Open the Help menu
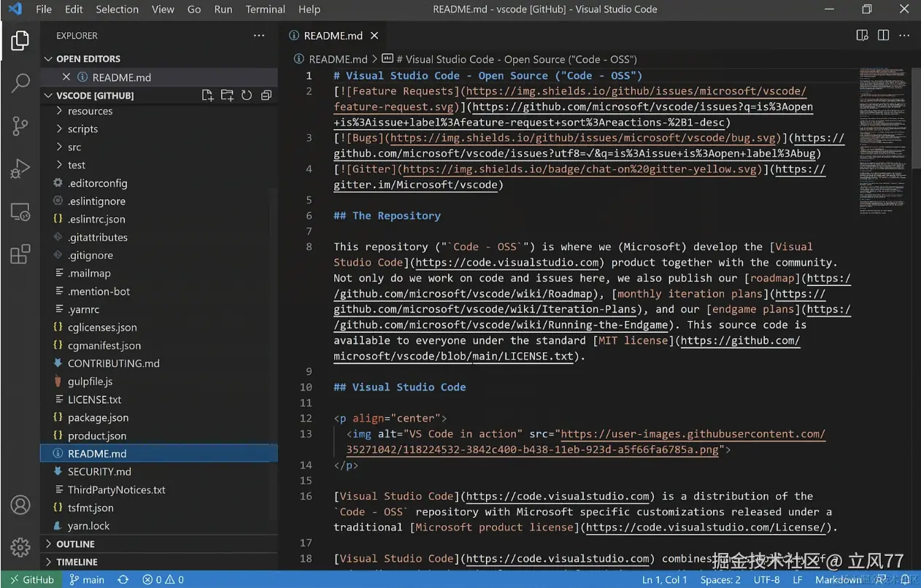Image resolution: width=921 pixels, height=588 pixels. coord(309,9)
